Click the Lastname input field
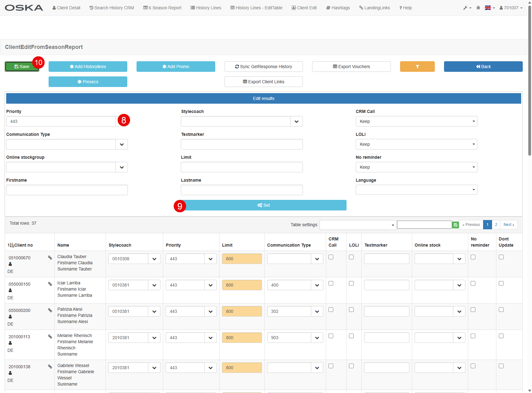The image size is (532, 393). click(242, 190)
